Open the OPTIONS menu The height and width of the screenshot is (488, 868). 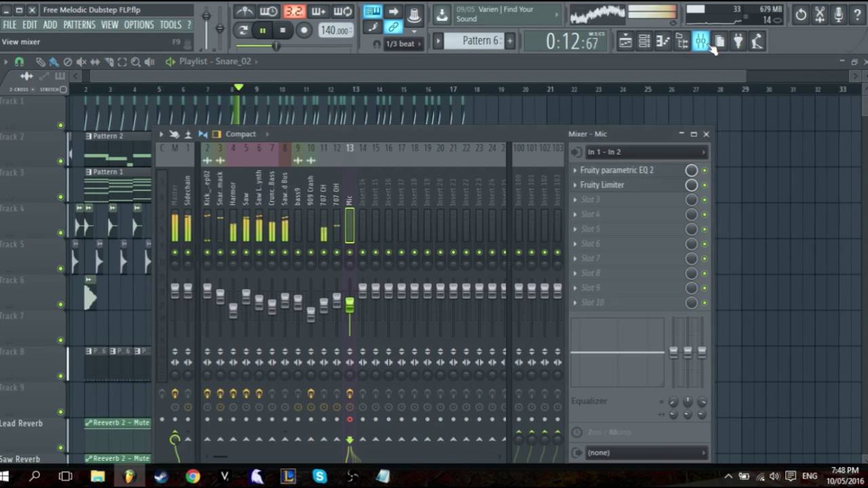coord(139,25)
